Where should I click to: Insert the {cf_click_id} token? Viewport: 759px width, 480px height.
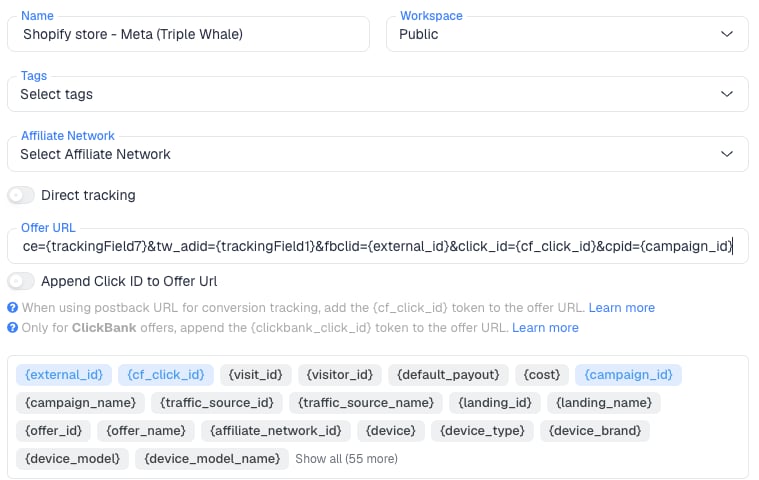166,375
